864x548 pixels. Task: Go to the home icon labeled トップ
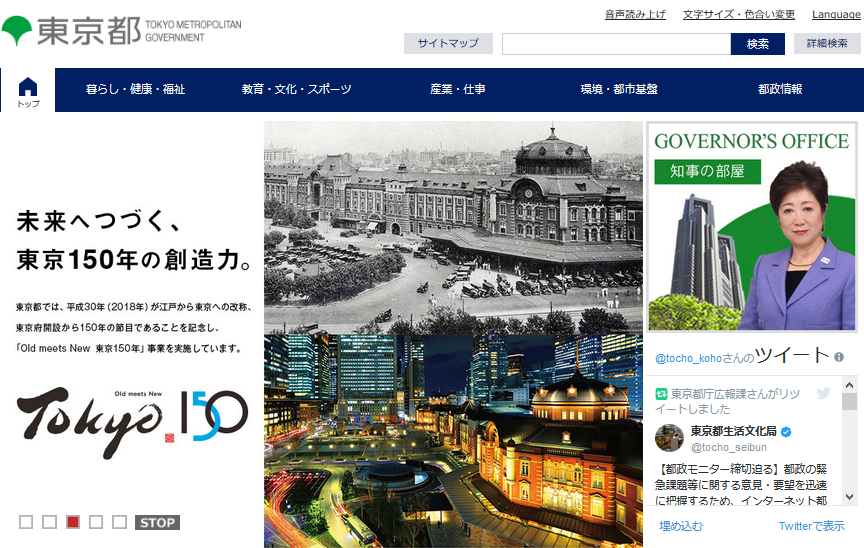[x=28, y=90]
